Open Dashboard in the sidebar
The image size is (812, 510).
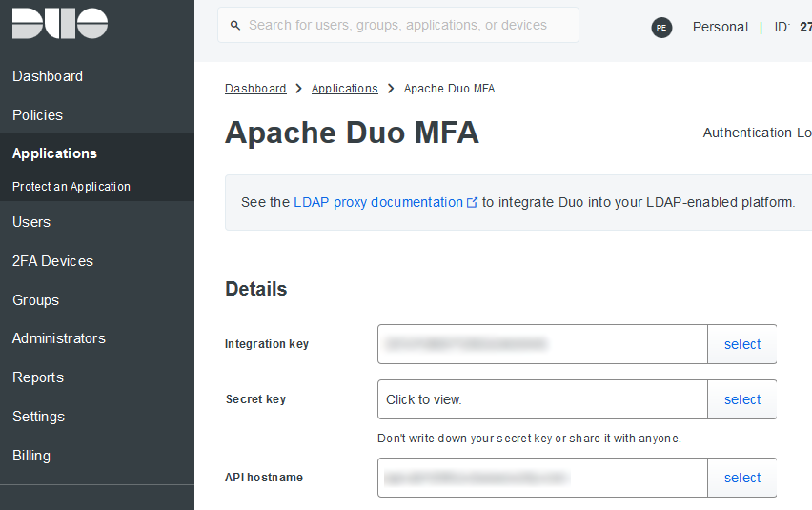(x=48, y=76)
